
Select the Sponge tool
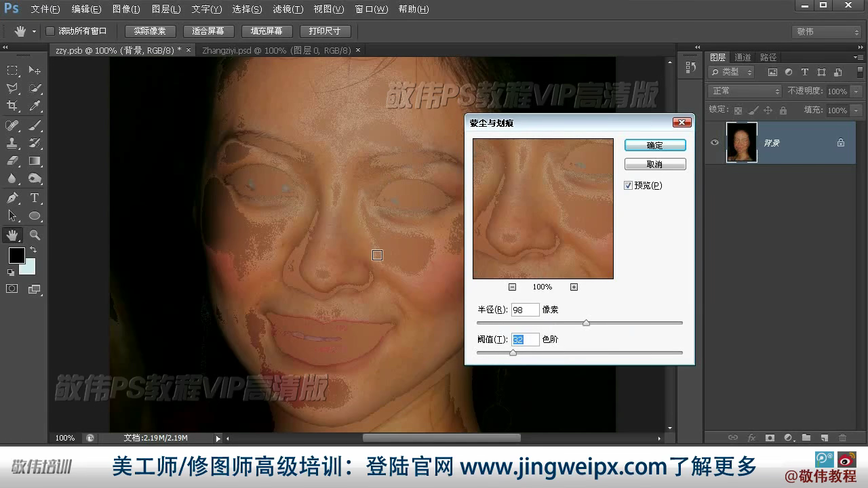(x=35, y=178)
